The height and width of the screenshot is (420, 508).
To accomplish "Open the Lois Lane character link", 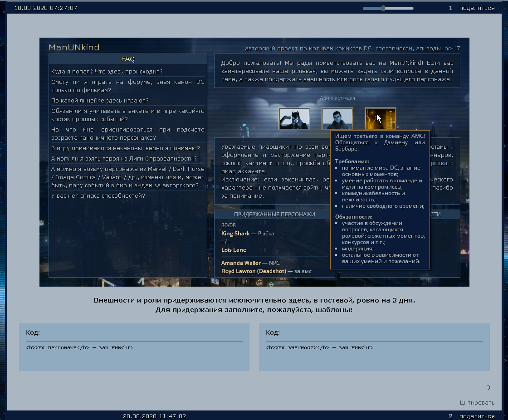I will (234, 250).
